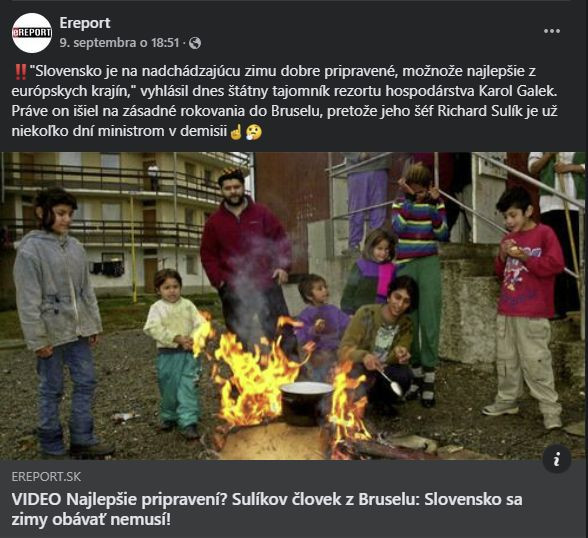
Task: Click the thinking face emoji
Action: [254, 132]
